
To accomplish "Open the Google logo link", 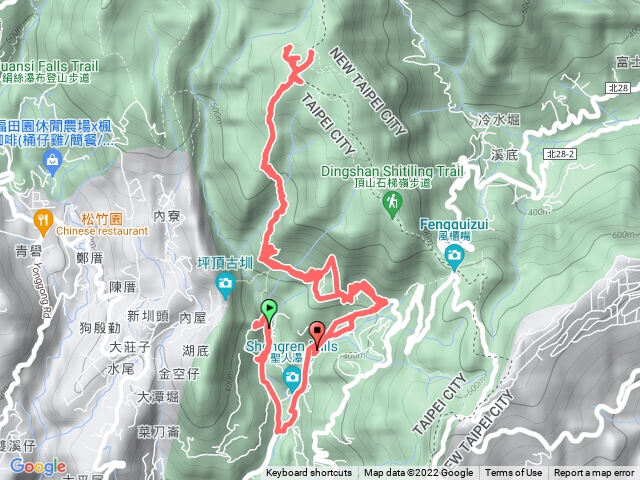I will 38,467.
